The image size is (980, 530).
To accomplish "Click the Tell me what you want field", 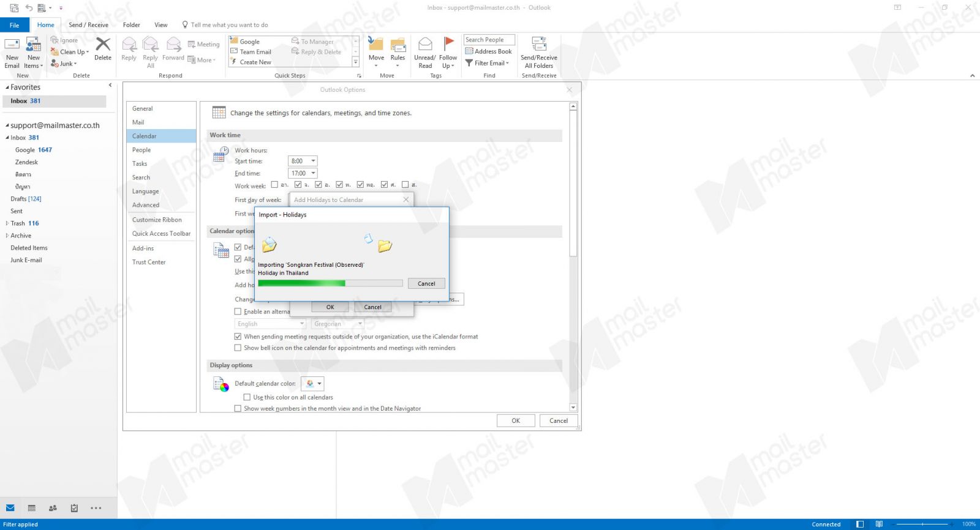I will (x=229, y=25).
